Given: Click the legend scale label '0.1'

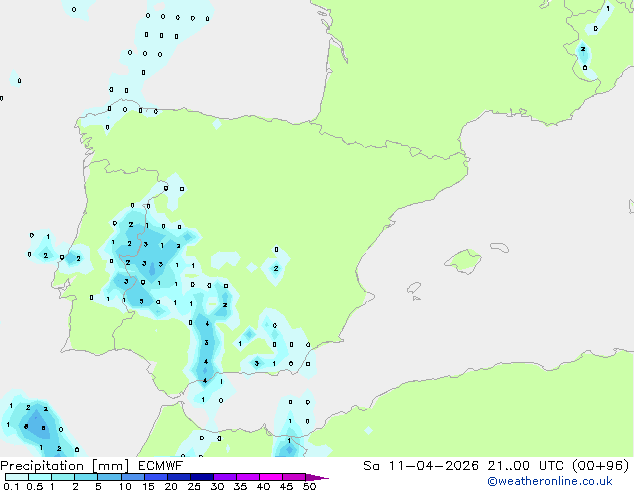Looking at the screenshot, I should [11, 486].
